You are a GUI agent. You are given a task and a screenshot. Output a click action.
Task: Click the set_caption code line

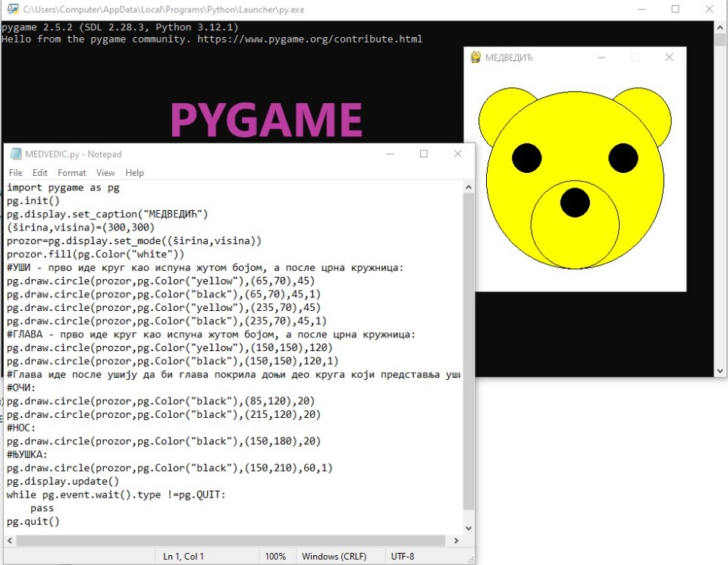pos(107,214)
